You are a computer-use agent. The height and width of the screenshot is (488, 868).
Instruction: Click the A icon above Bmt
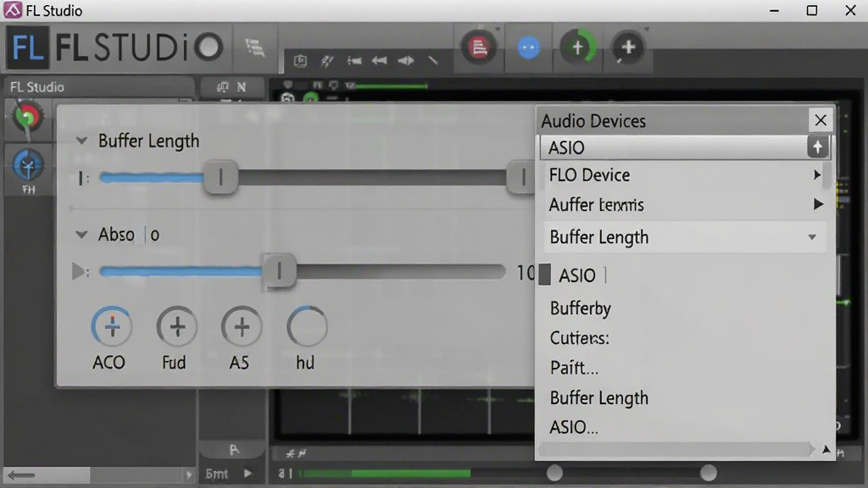coord(234,450)
